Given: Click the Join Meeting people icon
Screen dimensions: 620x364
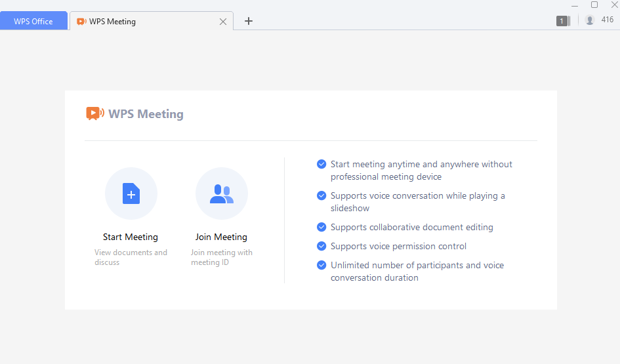Looking at the screenshot, I should coord(221,193).
